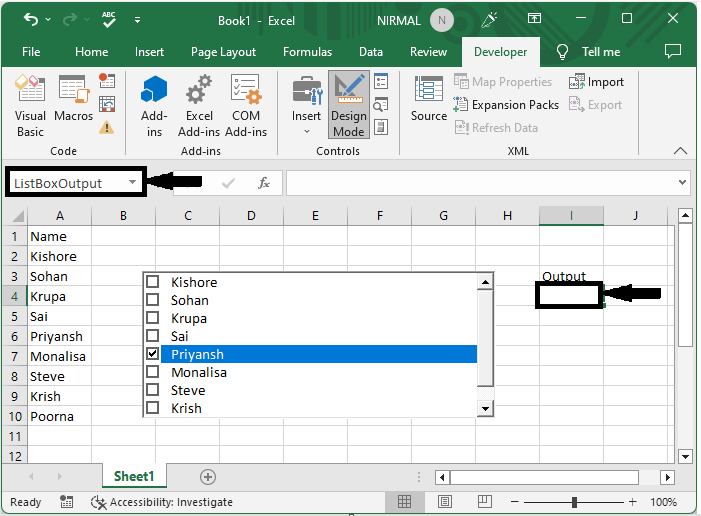Click the new sheet plus icon
Screen dimensions: 701x516
208,477
